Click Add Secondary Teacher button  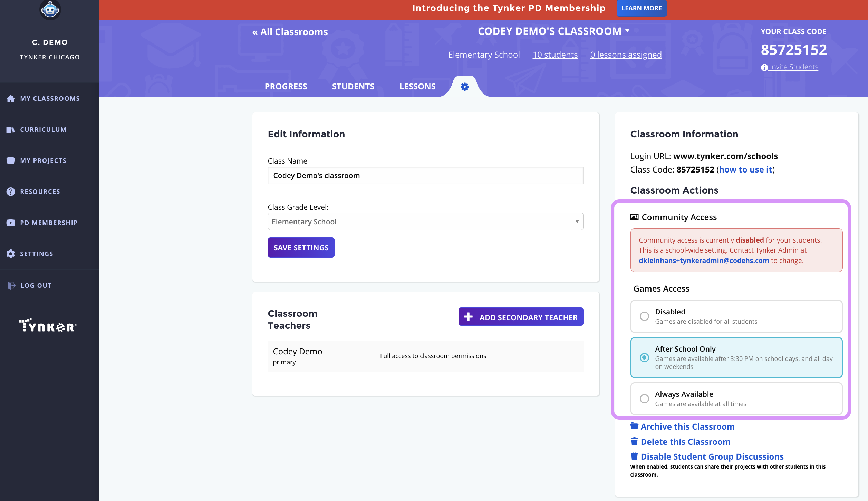coord(521,317)
